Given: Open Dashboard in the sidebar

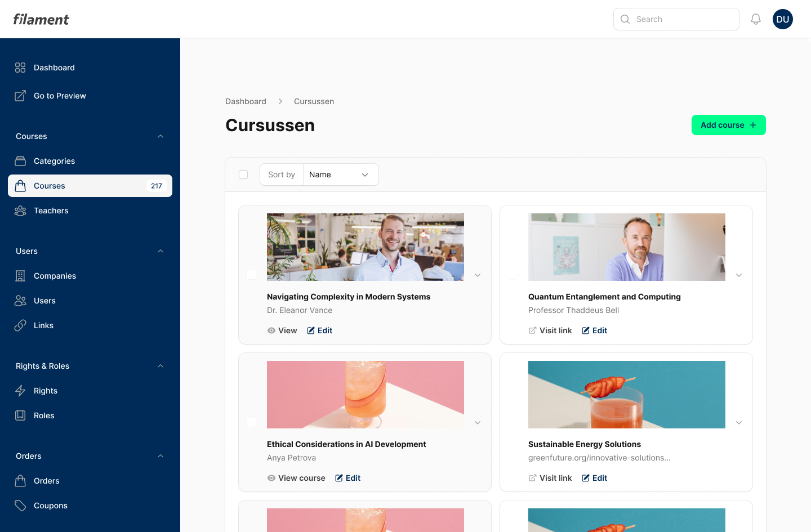Looking at the screenshot, I should (90, 68).
